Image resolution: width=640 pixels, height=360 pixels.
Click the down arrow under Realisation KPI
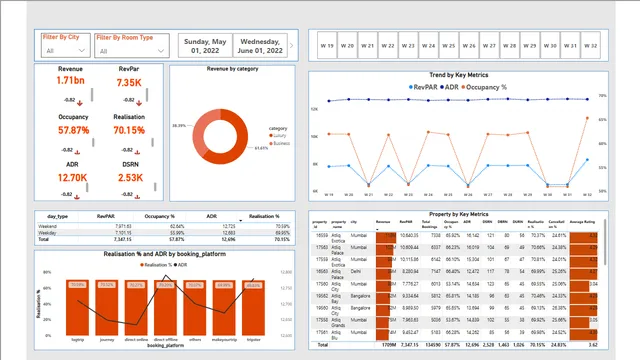[137, 152]
